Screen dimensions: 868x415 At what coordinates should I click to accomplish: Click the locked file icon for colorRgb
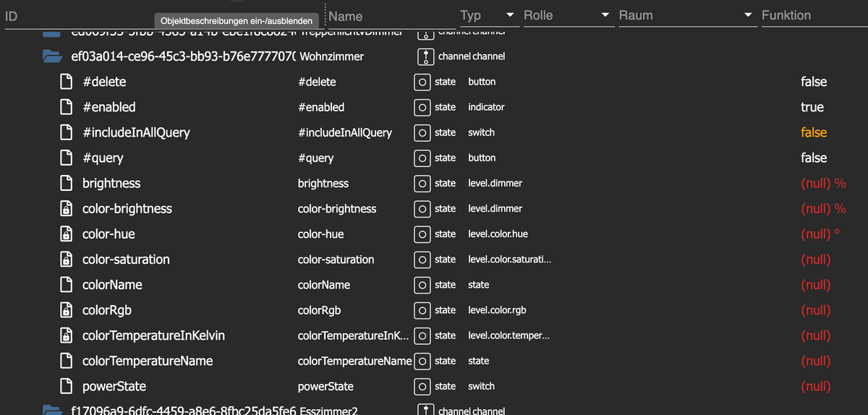65,310
